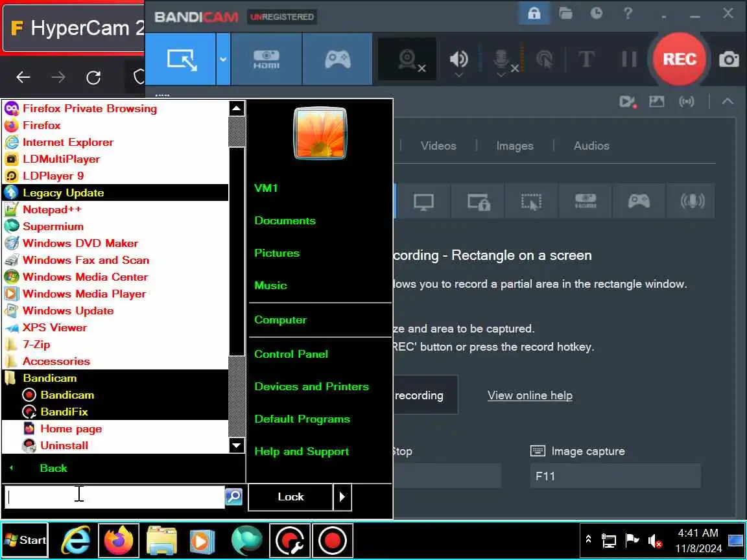Select gamepad mode in the mode row
This screenshot has height=560, width=747.
click(639, 201)
